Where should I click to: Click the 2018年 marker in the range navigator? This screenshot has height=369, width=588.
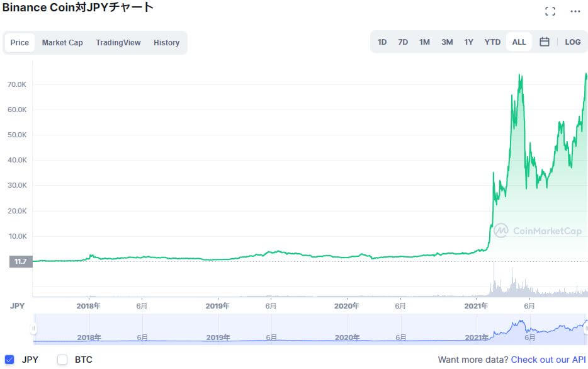[89, 338]
